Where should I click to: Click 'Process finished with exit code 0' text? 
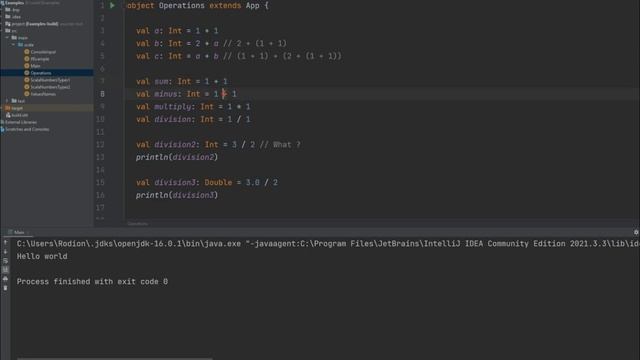point(92,282)
